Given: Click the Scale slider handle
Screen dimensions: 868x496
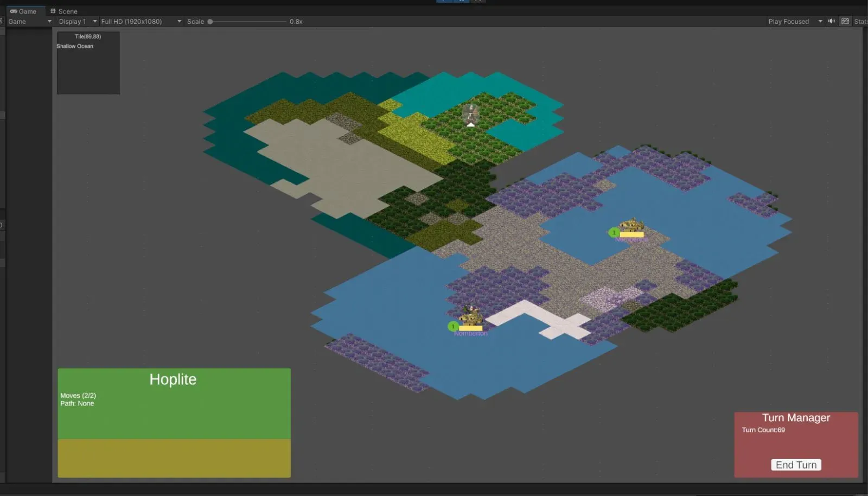Looking at the screenshot, I should point(210,22).
